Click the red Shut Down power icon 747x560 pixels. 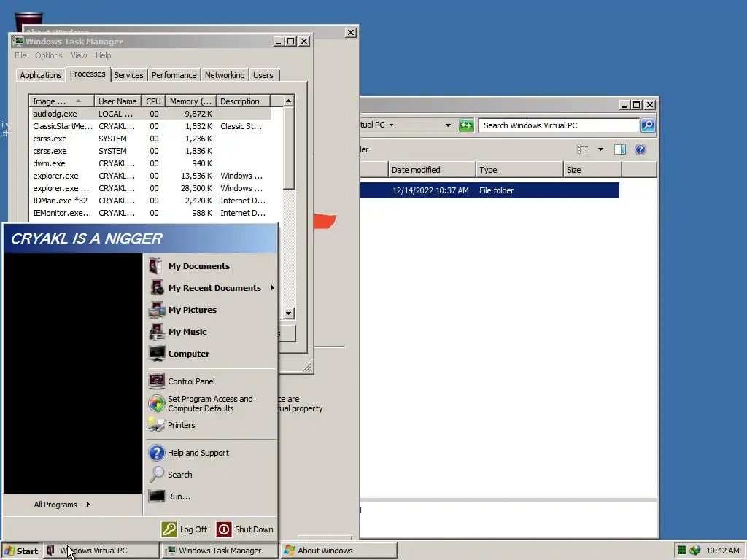click(x=224, y=529)
